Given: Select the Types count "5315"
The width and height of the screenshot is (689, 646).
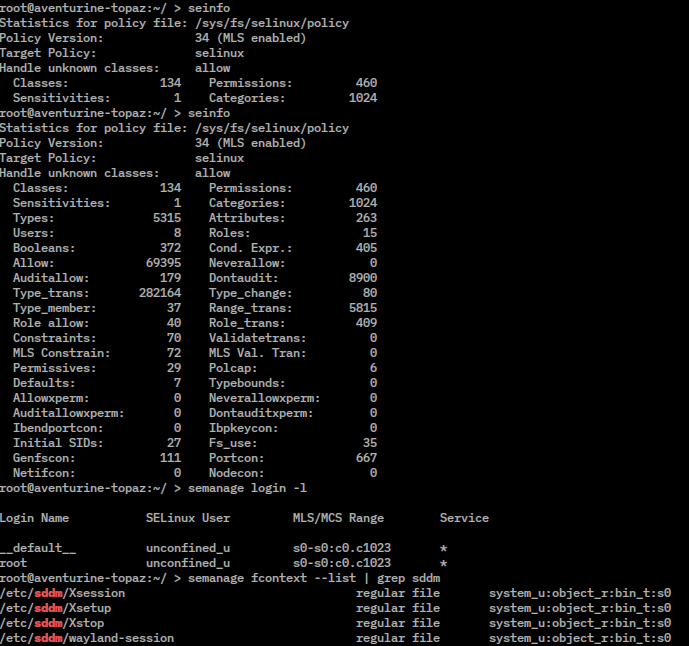Looking at the screenshot, I should pyautogui.click(x=167, y=218).
